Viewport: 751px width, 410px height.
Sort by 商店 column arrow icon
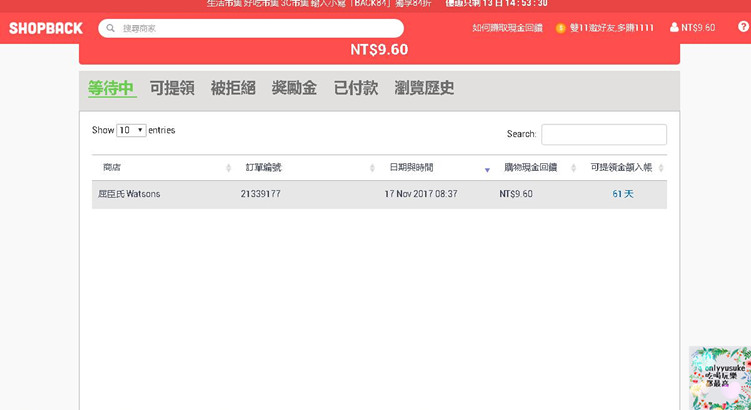[x=228, y=168]
